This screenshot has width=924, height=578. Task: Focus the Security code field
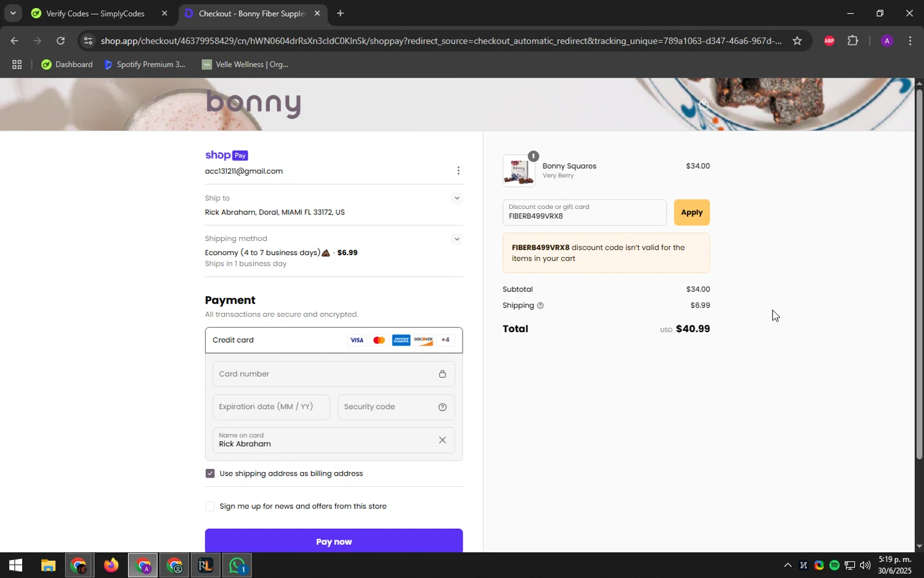[x=397, y=407]
